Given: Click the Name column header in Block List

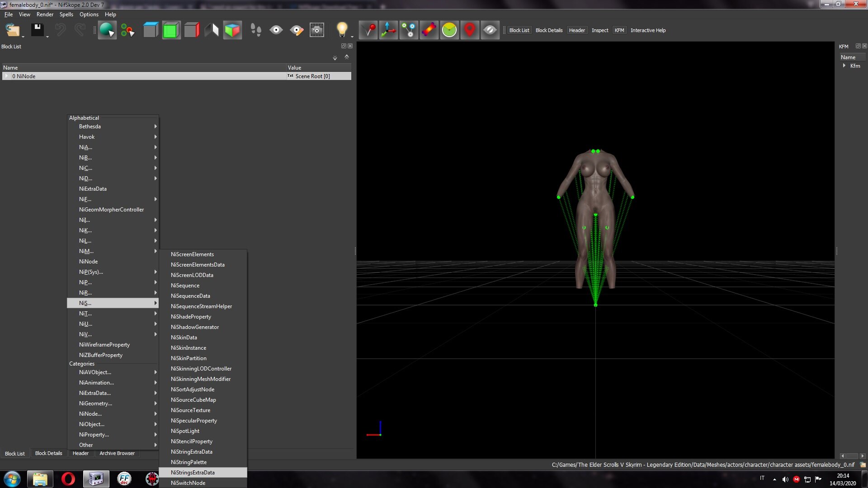Looking at the screenshot, I should [x=144, y=67].
